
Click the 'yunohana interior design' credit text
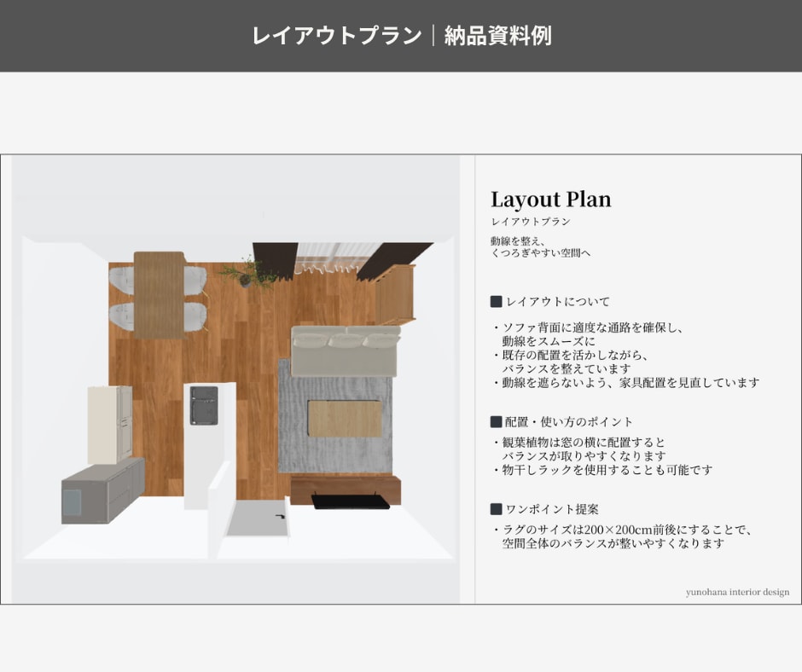coord(737,592)
